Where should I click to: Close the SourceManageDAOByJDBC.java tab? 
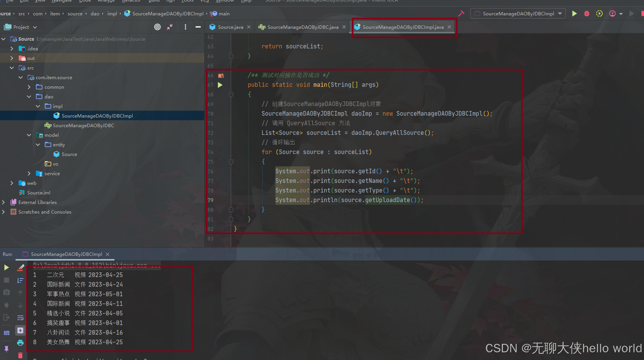(344, 27)
